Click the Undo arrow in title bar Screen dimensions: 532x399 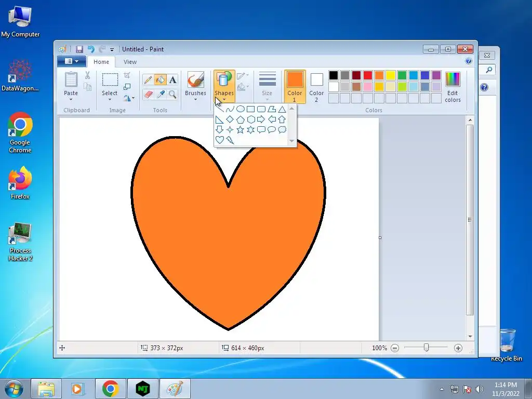(x=91, y=49)
